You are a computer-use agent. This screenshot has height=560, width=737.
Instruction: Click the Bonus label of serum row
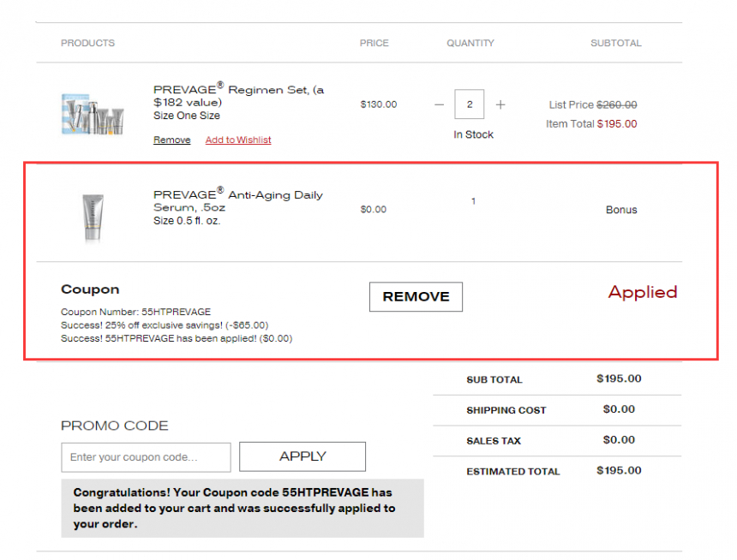(x=621, y=210)
